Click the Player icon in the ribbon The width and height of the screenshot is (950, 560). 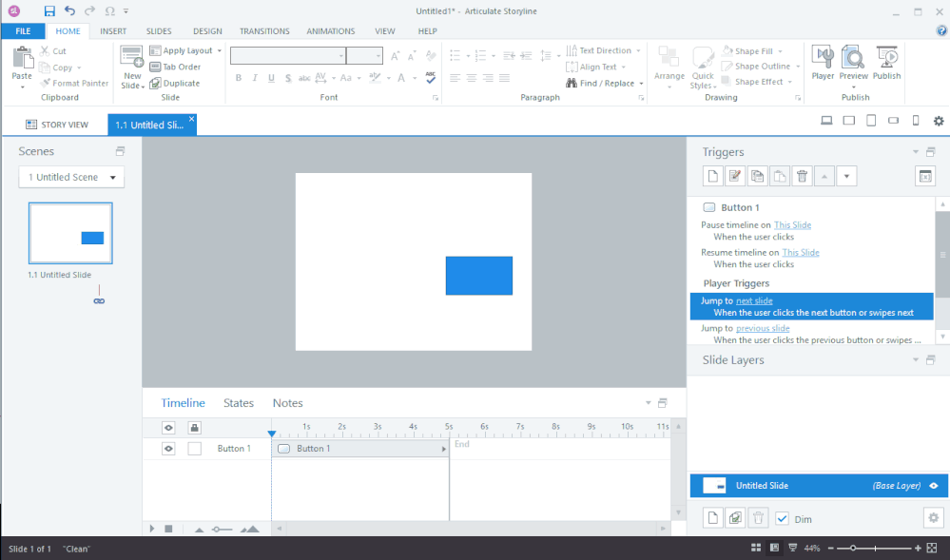[823, 63]
